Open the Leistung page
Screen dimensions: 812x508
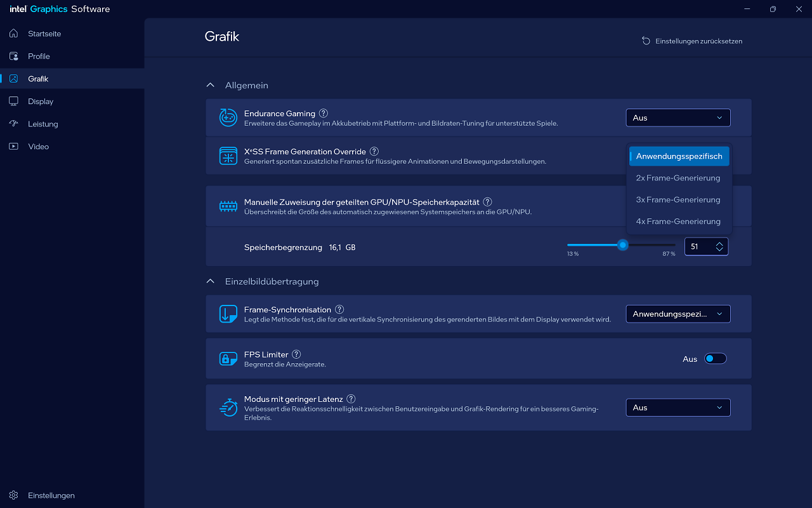pyautogui.click(x=72, y=124)
